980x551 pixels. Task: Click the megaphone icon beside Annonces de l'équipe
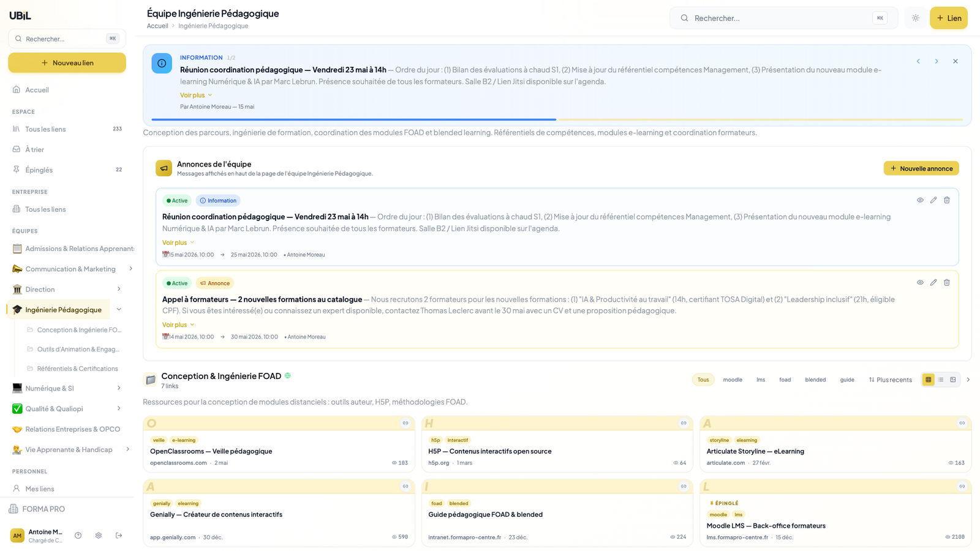(164, 168)
